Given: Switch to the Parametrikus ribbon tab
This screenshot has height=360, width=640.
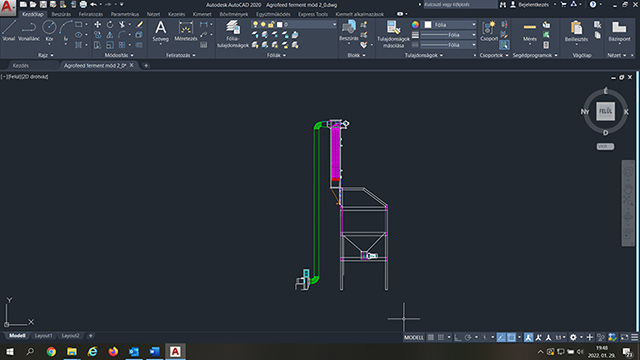Looking at the screenshot, I should coord(125,14).
